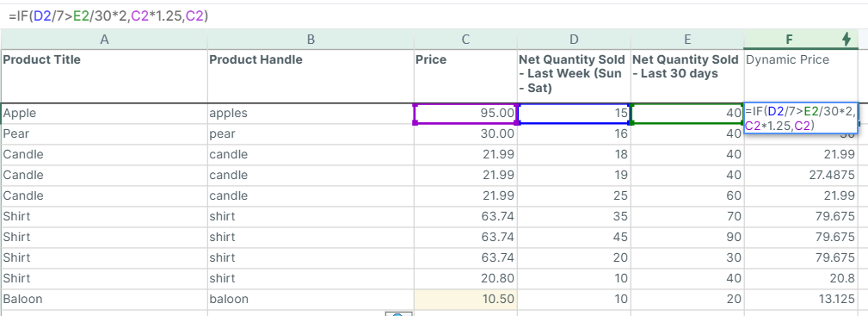The width and height of the screenshot is (868, 316).
Task: Select column C header
Action: (x=465, y=40)
